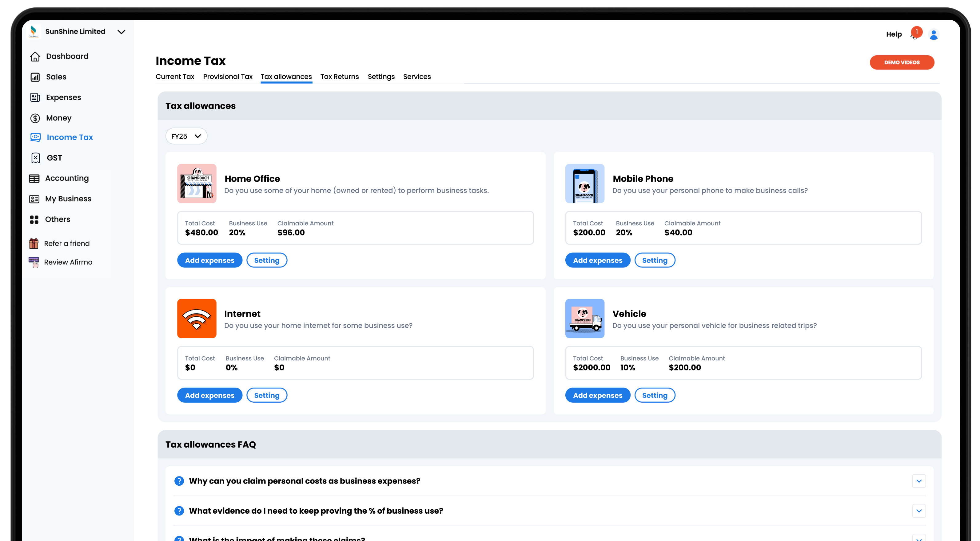
Task: Add expenses for Home Office
Action: (x=209, y=260)
